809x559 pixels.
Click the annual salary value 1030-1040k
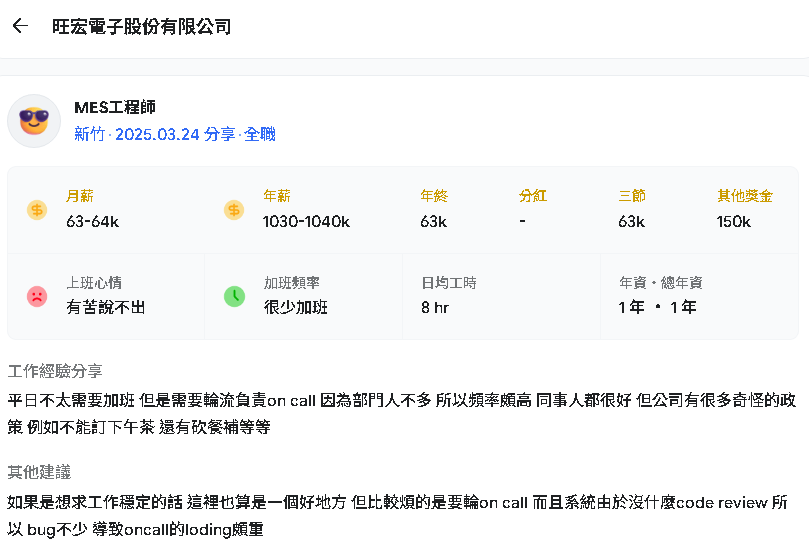[306, 221]
